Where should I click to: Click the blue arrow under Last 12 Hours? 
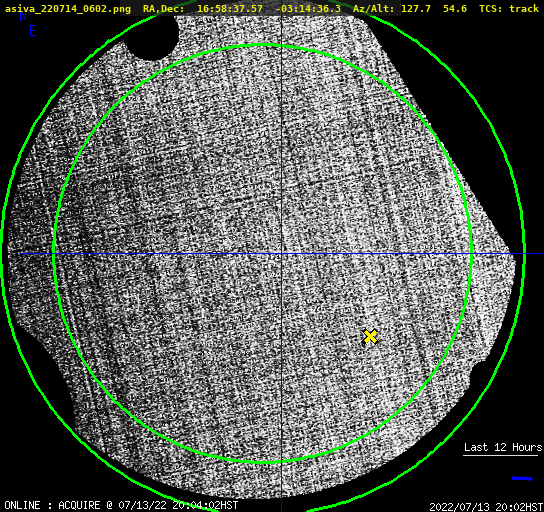[522, 479]
